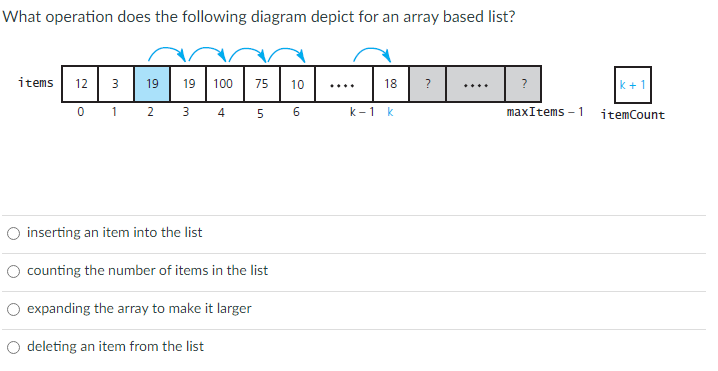Click the blue k index label
Viewport: 718px width, 371px height.
390,112
